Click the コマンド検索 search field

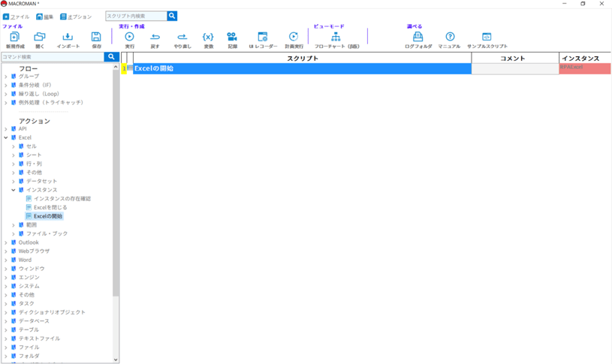[x=52, y=57]
